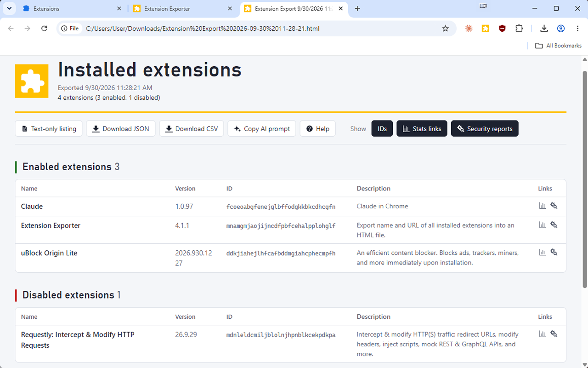Close the Extension Exporter tab
Viewport: 588px width, 368px height.
pyautogui.click(x=230, y=9)
